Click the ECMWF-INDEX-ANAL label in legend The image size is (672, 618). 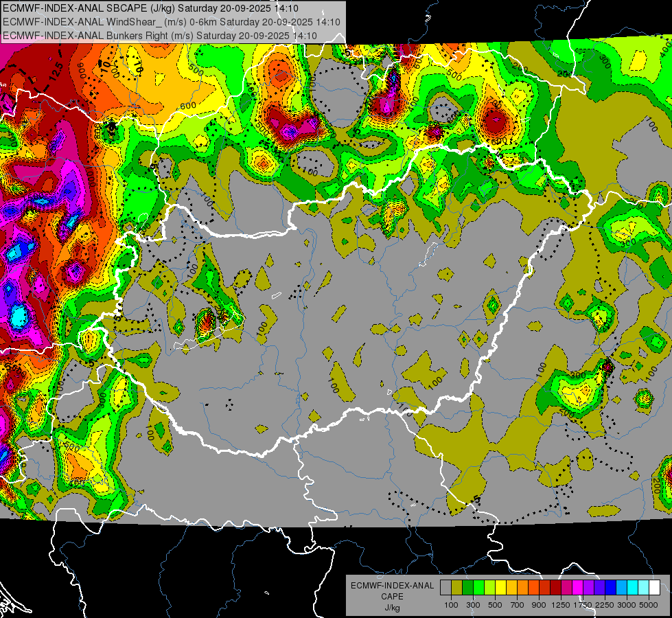click(393, 586)
